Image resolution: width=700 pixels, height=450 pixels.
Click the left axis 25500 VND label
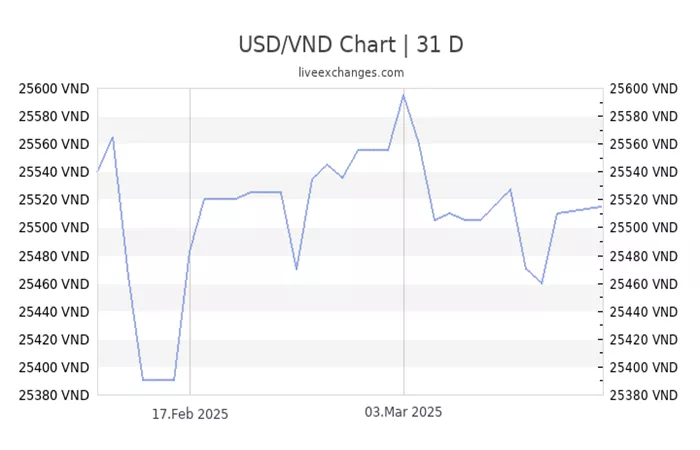click(x=54, y=228)
